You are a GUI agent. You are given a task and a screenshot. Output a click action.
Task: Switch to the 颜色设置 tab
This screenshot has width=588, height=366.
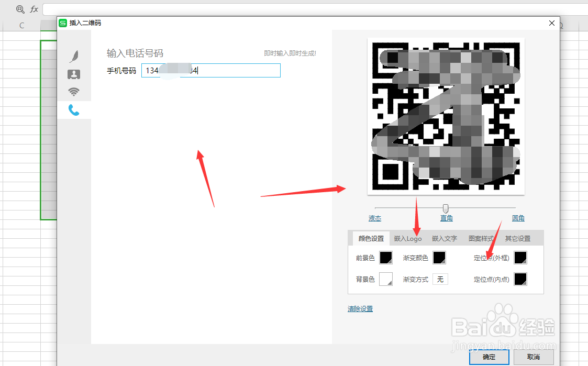coord(371,238)
